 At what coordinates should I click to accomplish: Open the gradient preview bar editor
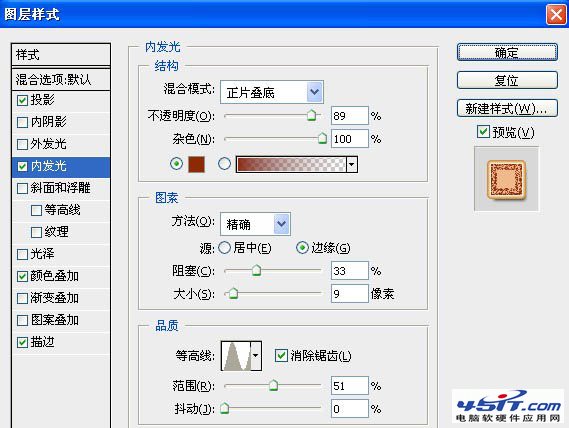point(291,164)
